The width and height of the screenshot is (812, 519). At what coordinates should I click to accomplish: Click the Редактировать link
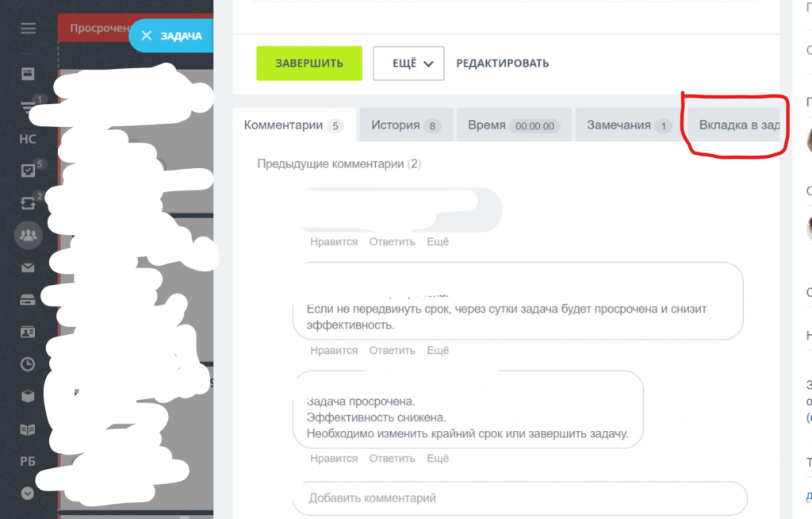click(502, 63)
